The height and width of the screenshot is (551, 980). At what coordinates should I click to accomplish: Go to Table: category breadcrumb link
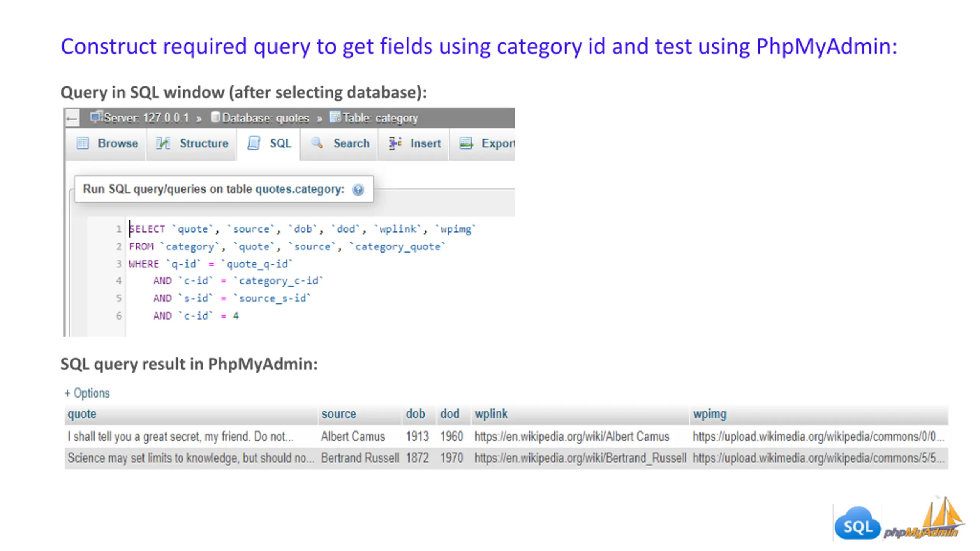point(380,118)
